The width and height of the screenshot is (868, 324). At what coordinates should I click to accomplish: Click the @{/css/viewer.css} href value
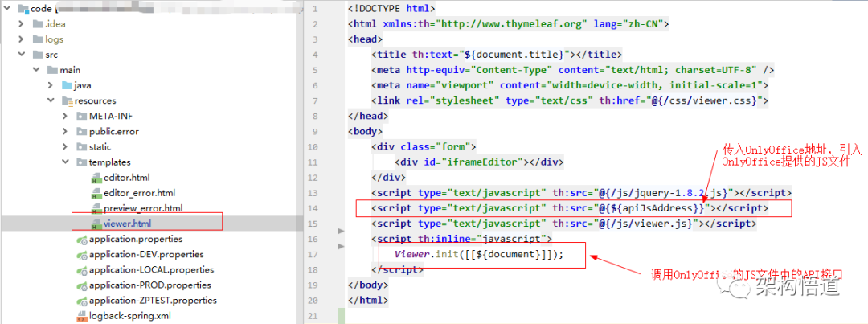pyautogui.click(x=706, y=100)
